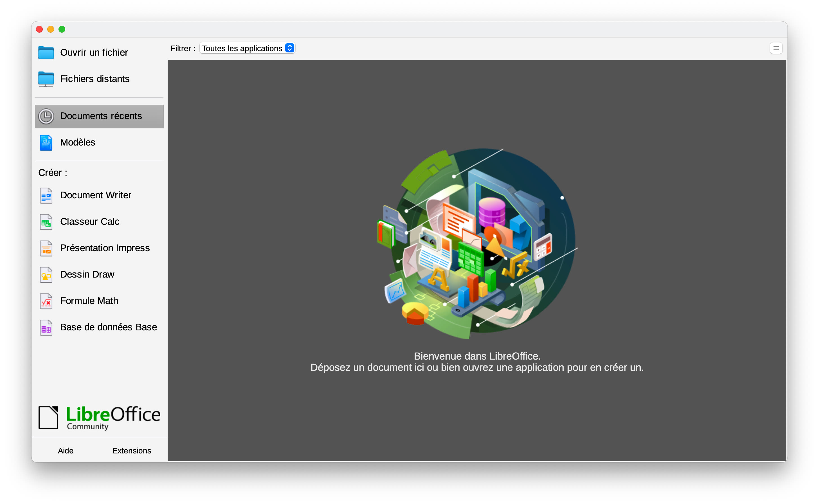Screen dimensions: 819x504
Task: Open the Extensions page
Action: point(131,450)
